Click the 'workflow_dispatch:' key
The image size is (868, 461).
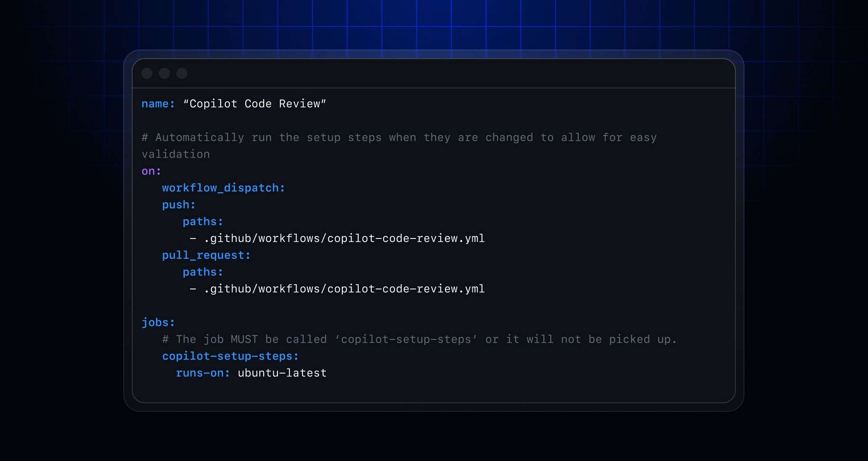tap(224, 188)
